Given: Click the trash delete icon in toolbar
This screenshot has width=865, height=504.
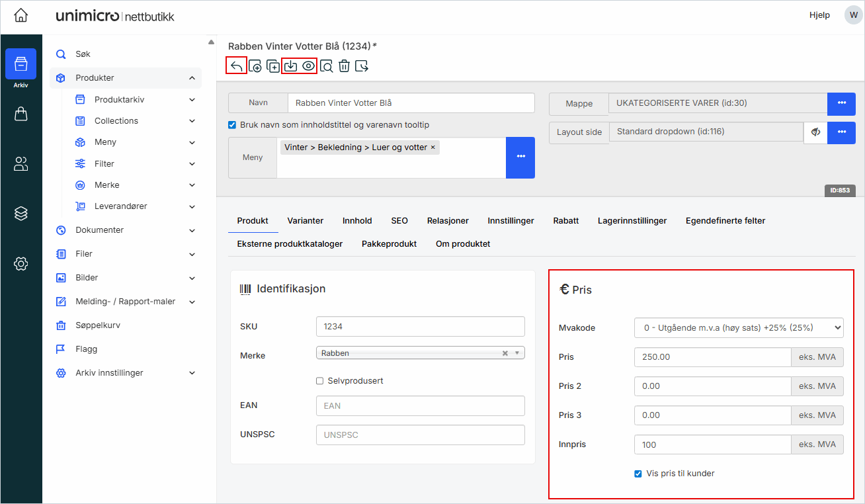Looking at the screenshot, I should (344, 65).
